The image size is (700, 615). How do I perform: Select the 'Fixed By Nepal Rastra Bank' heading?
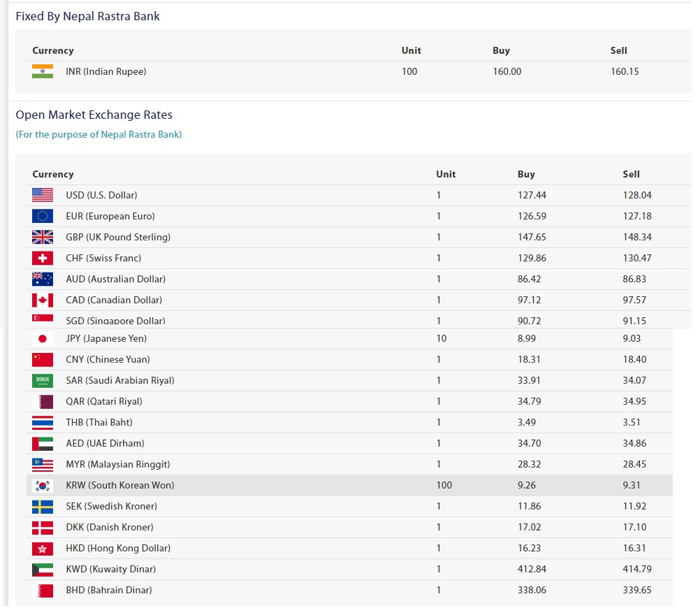(87, 17)
